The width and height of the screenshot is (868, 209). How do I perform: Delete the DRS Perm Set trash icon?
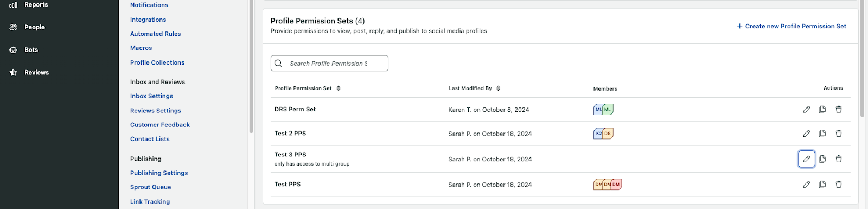click(839, 110)
